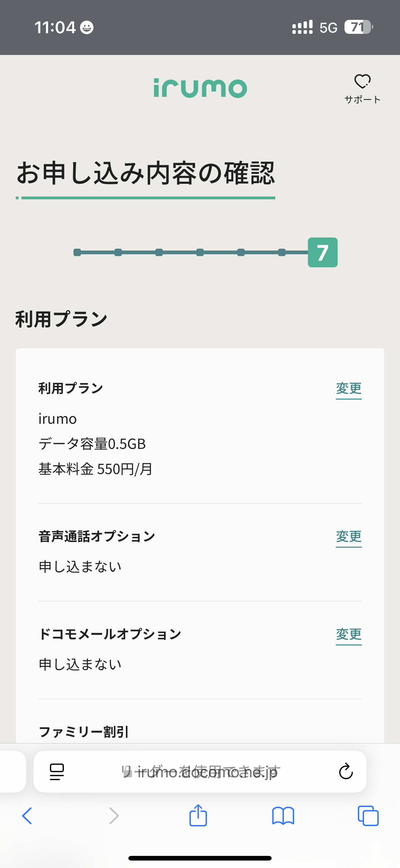Image resolution: width=400 pixels, height=868 pixels.
Task: Tap the step 7 progress indicator
Action: tap(322, 252)
